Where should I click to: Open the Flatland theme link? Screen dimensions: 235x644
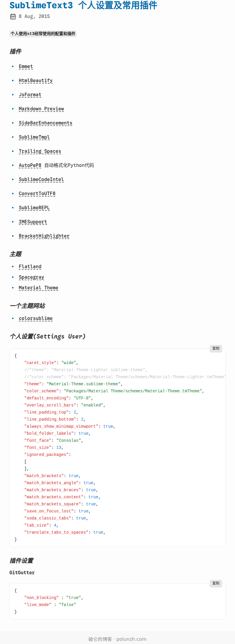tap(30, 267)
